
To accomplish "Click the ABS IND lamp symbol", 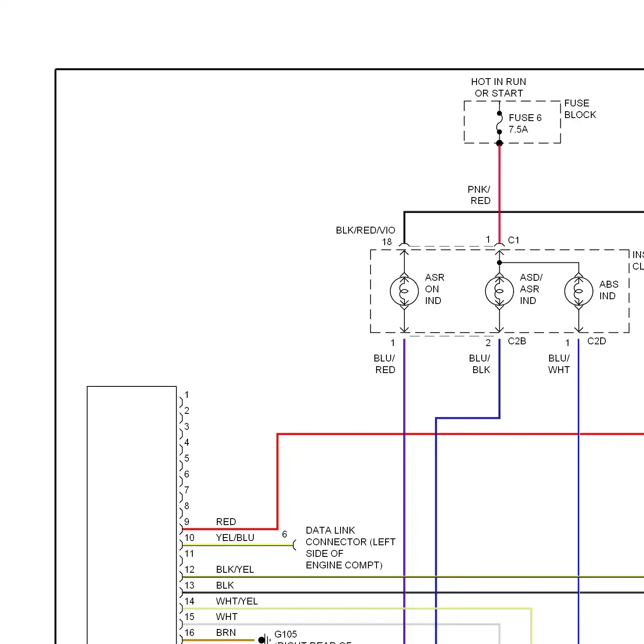I will tap(579, 291).
